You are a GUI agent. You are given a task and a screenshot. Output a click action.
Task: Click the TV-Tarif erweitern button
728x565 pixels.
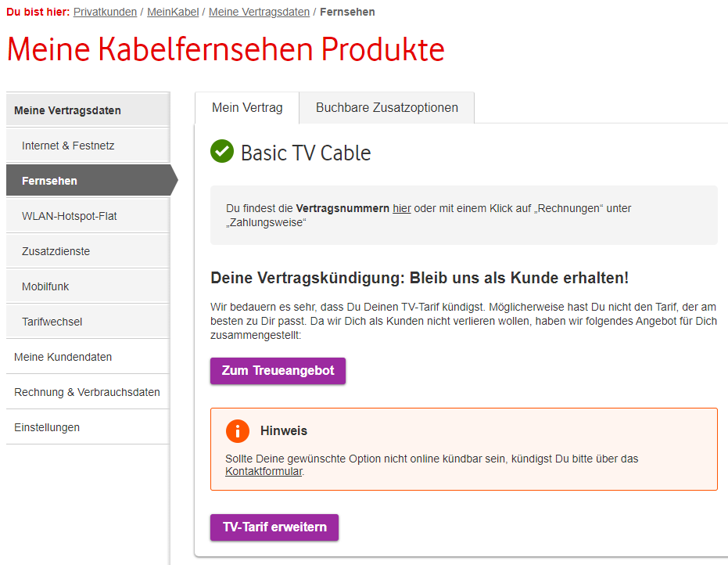tap(274, 527)
